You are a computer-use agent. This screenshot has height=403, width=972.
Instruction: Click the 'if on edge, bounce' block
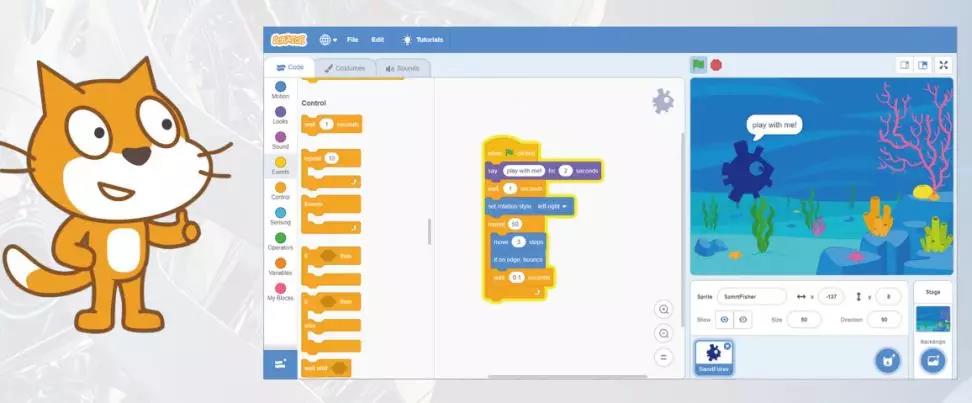click(x=518, y=260)
